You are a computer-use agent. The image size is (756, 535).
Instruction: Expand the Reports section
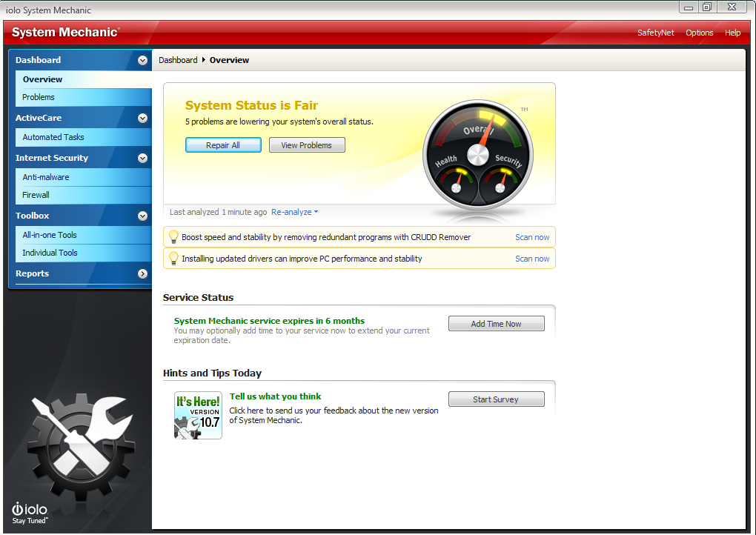click(x=142, y=273)
